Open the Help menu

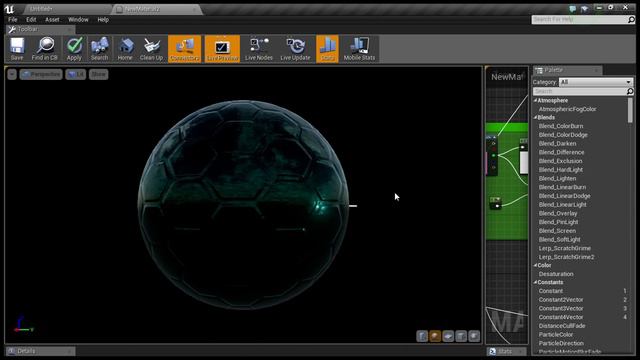[x=103, y=20]
